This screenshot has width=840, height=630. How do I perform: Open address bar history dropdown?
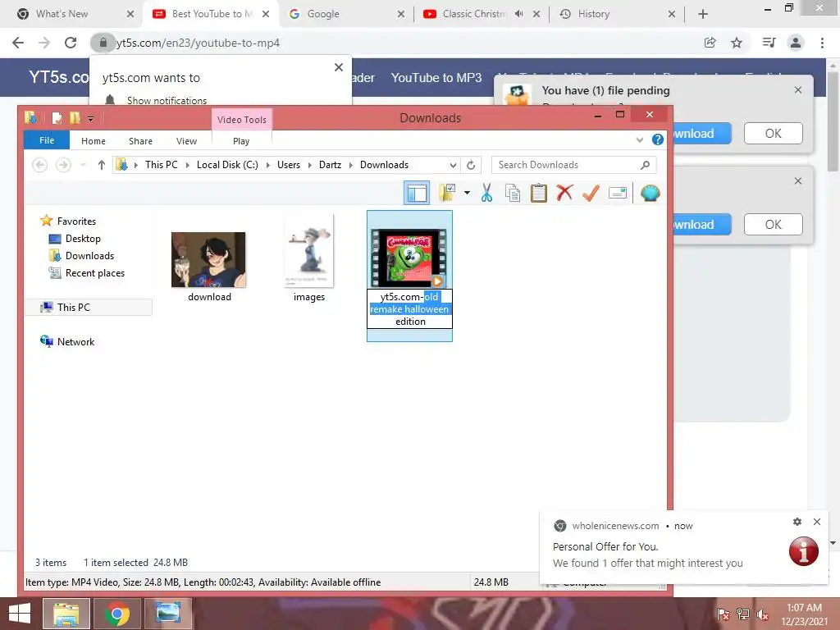(x=453, y=165)
